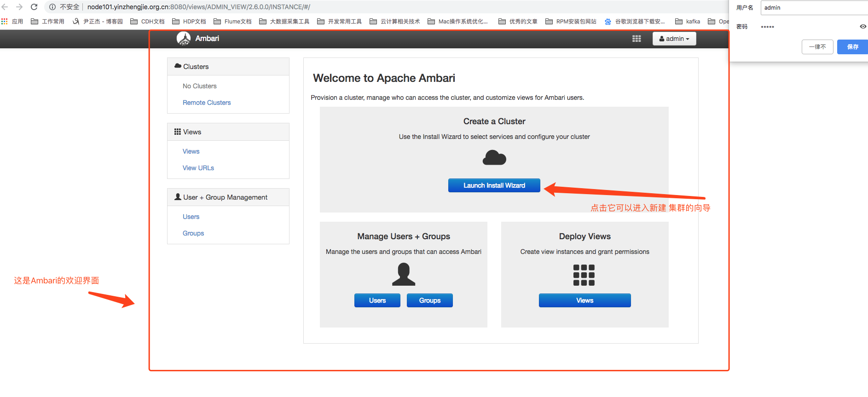Click the browser back arrow
The height and width of the screenshot is (397, 868).
point(5,7)
